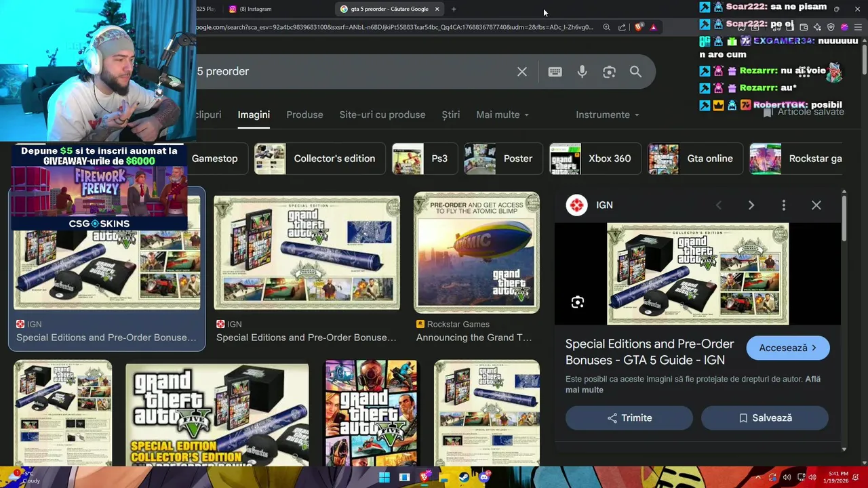Click the Accesează button
Image resolution: width=868 pixels, height=488 pixels.
(x=788, y=348)
